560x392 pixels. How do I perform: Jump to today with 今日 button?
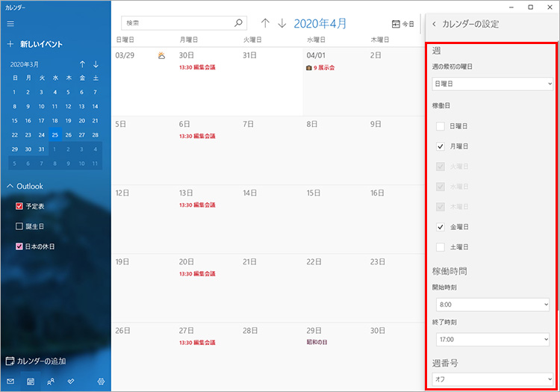click(x=403, y=24)
